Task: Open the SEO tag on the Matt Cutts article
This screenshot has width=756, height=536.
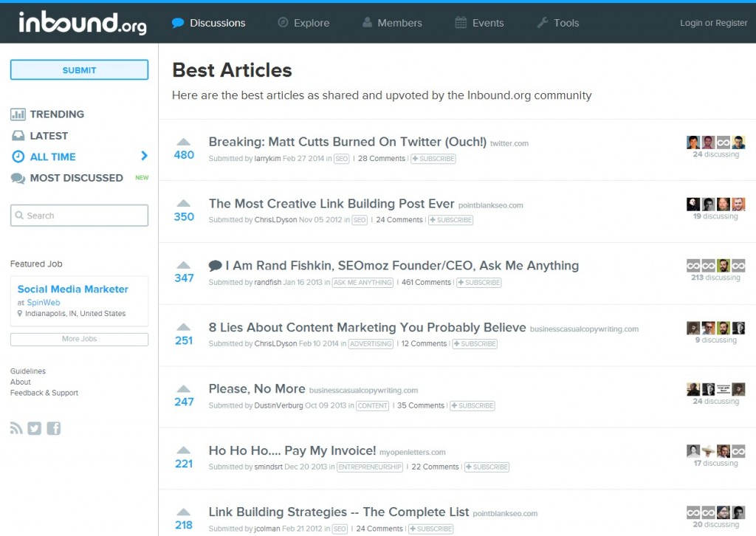Action: pos(341,159)
